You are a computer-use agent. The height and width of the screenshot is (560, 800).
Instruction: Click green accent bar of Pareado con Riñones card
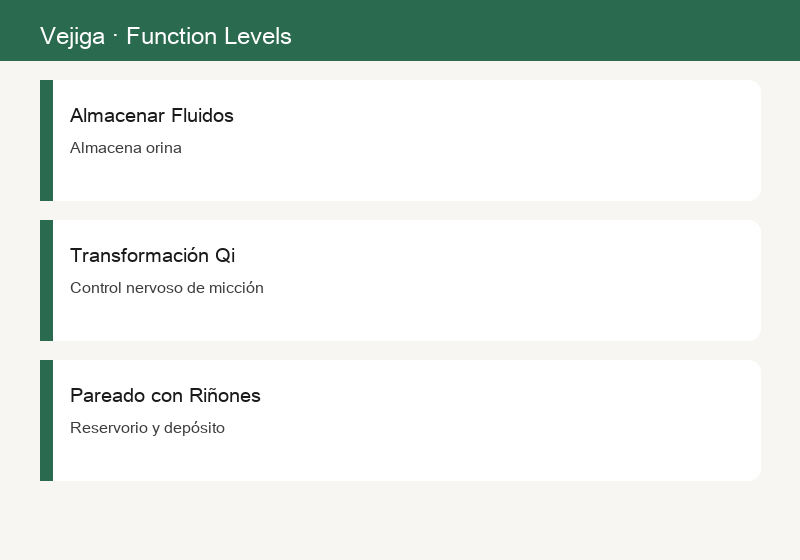pyautogui.click(x=46, y=420)
